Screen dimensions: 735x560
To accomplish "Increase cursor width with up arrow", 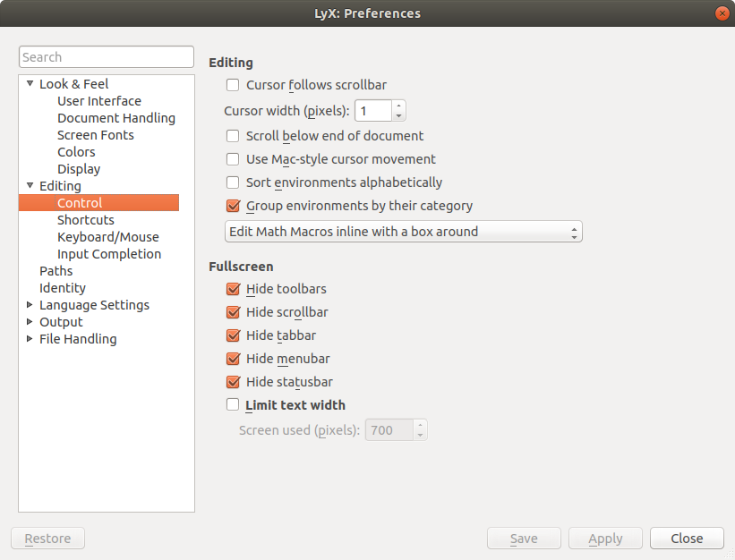I will click(398, 106).
